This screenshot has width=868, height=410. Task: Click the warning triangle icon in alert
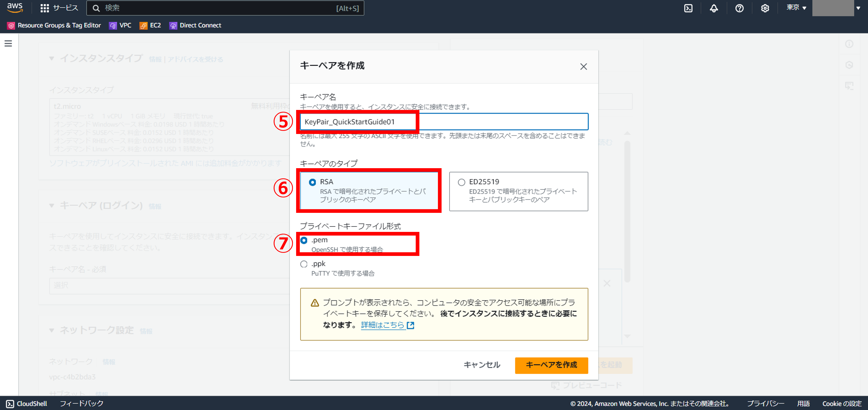click(x=315, y=302)
